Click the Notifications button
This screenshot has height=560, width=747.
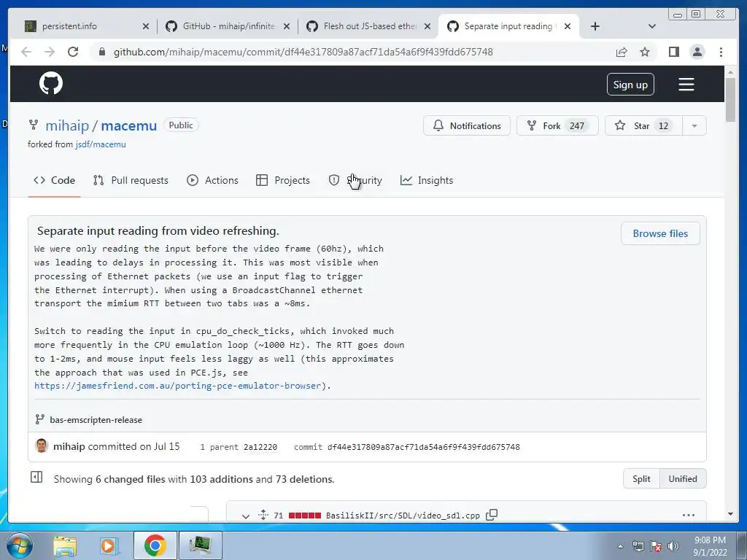(x=466, y=125)
